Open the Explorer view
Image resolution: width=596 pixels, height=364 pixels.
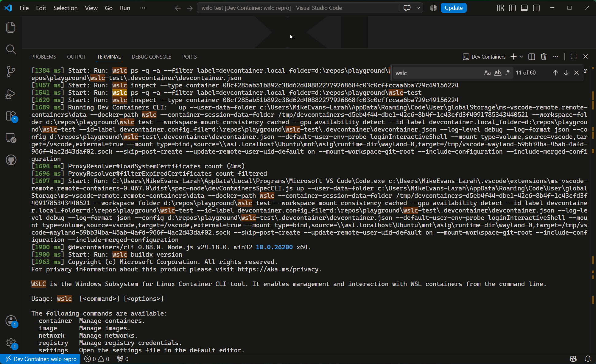[x=11, y=27]
